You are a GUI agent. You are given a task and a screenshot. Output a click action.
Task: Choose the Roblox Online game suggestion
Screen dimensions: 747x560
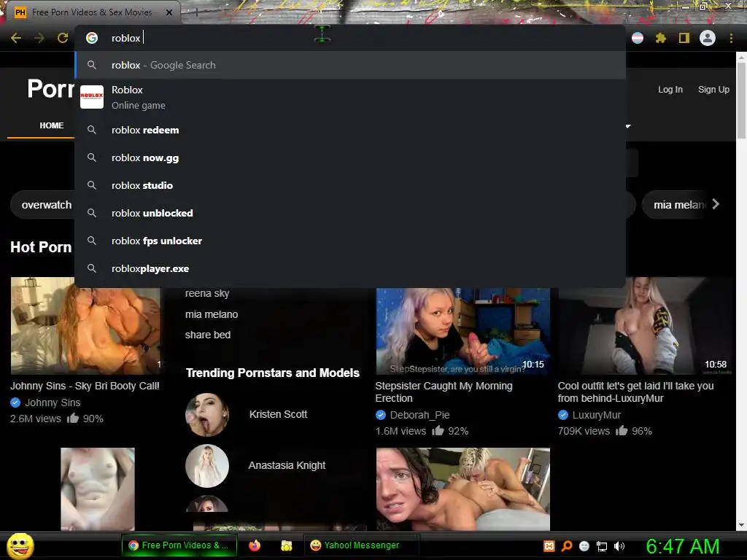[350, 97]
